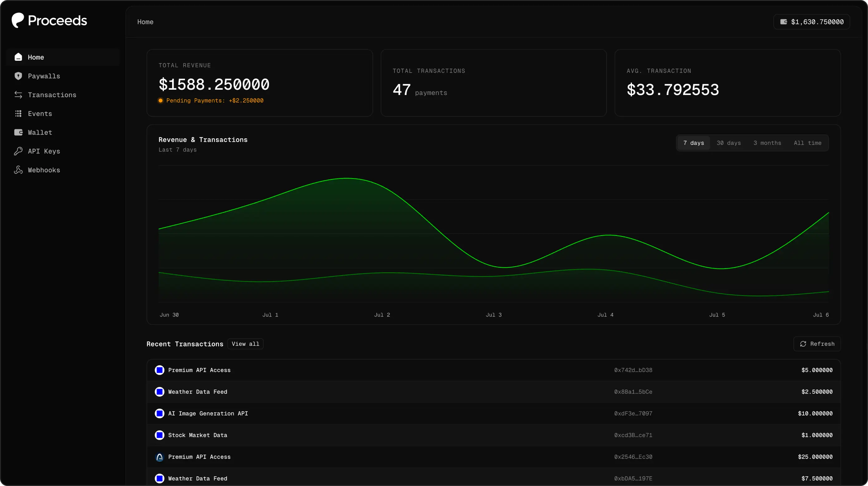Click the Recent Transactions heading
This screenshot has height=486, width=868.
point(185,344)
